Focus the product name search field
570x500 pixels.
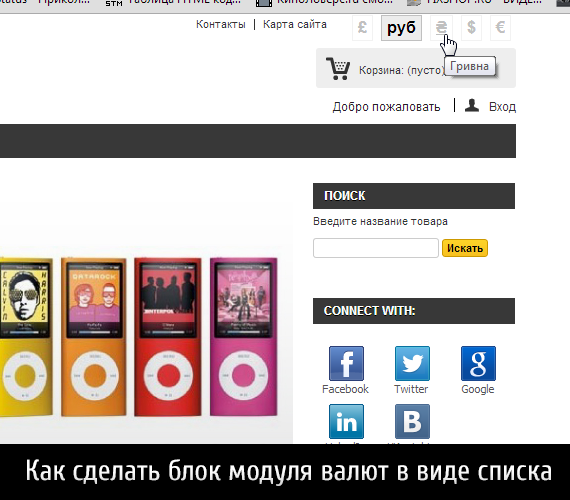(x=376, y=248)
